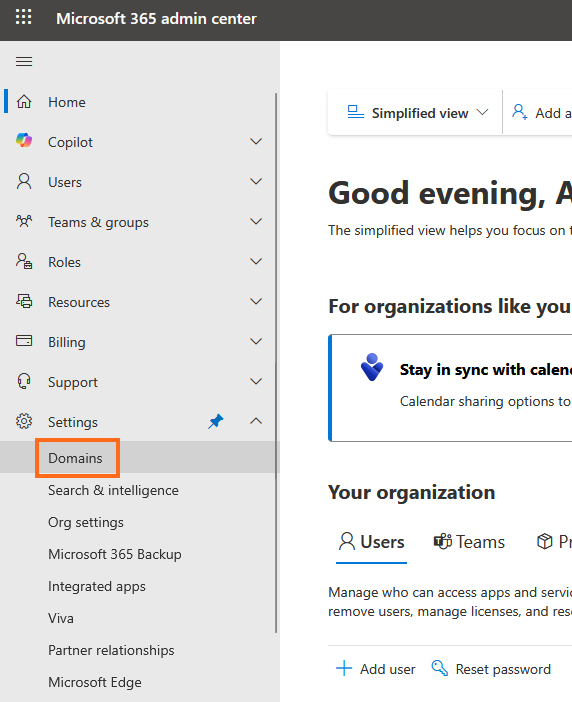Expand the Copilot chevron

pyautogui.click(x=256, y=141)
